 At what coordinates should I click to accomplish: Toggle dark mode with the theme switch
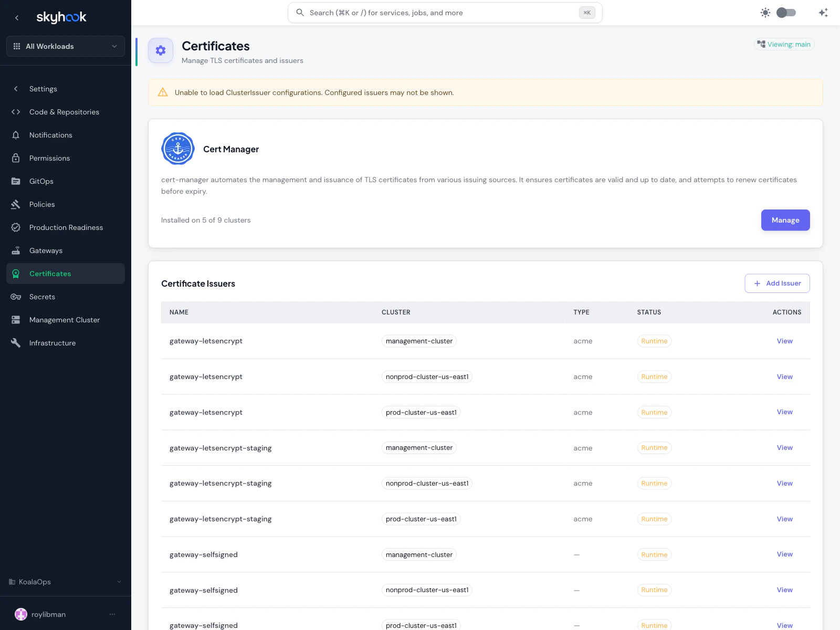(786, 12)
